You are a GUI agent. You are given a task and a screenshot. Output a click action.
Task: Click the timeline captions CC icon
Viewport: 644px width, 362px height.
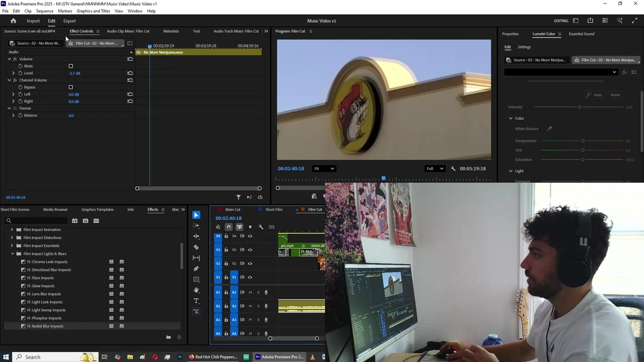pyautogui.click(x=272, y=227)
